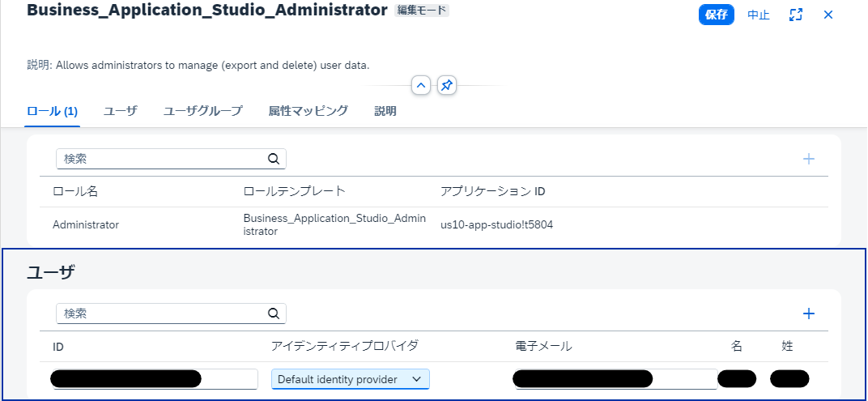Open the ユーザ tab
This screenshot has height=401, width=868.
[x=120, y=111]
